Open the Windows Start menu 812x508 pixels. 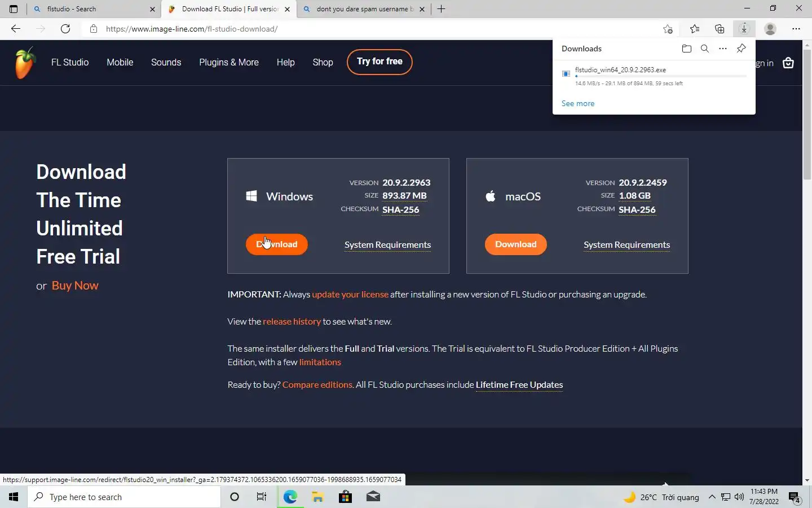[x=14, y=497]
